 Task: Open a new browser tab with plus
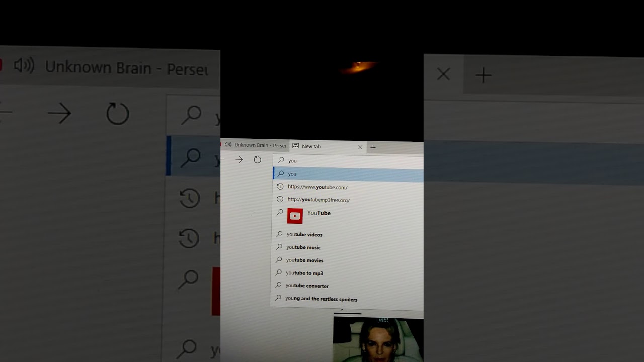[373, 147]
